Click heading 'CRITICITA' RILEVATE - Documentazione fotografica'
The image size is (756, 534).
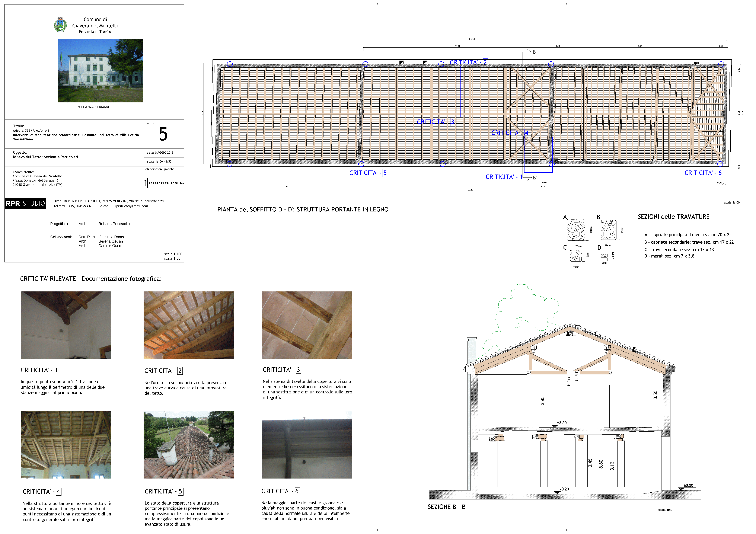point(91,279)
